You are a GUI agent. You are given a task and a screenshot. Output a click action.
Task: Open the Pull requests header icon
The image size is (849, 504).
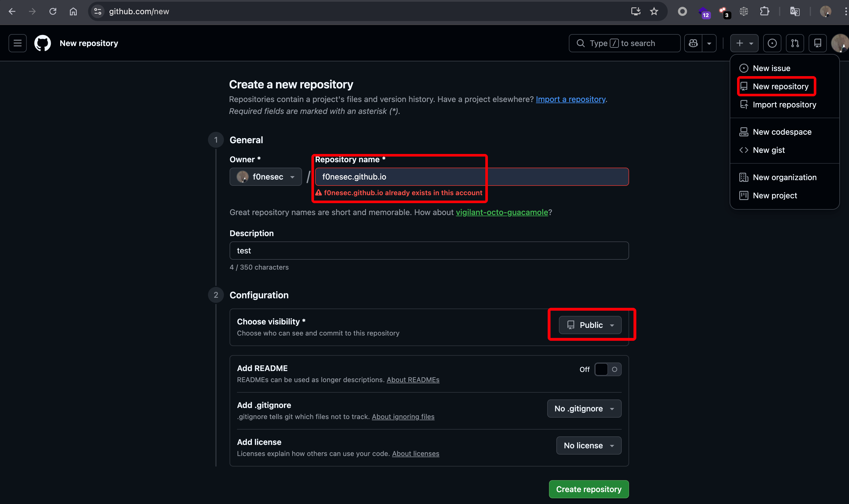[795, 43]
